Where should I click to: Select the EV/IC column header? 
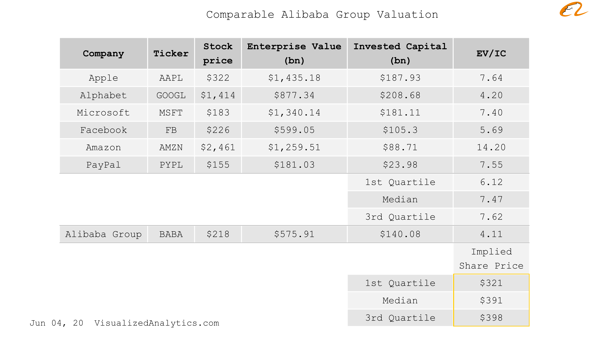coord(491,53)
